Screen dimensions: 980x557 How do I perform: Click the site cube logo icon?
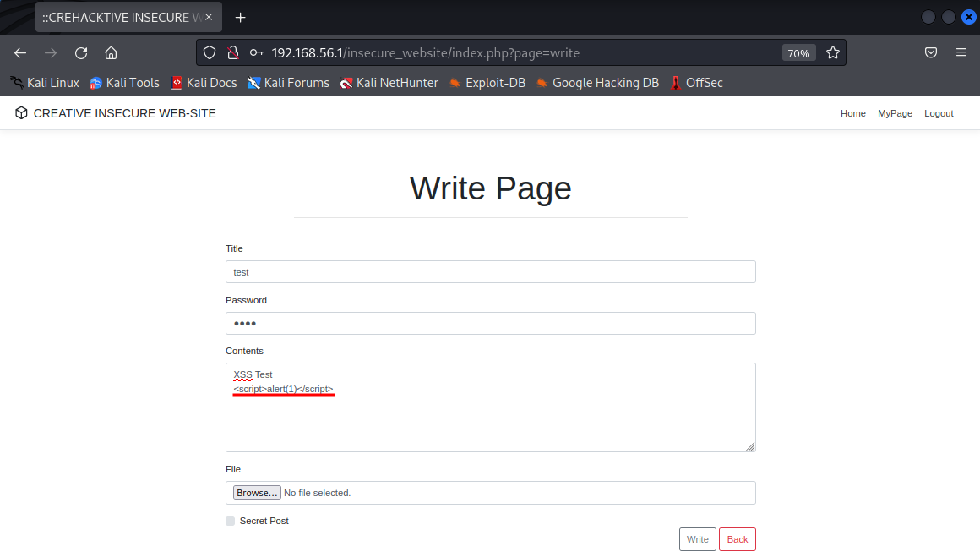click(x=21, y=113)
